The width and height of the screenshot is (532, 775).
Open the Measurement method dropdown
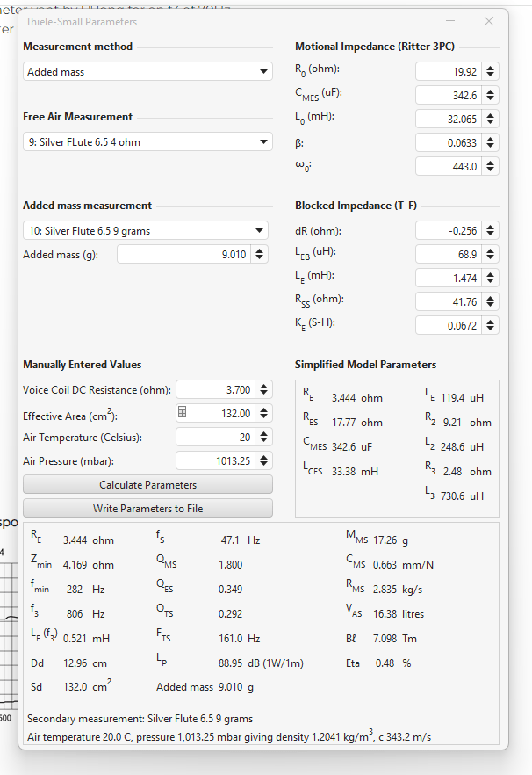click(x=147, y=72)
